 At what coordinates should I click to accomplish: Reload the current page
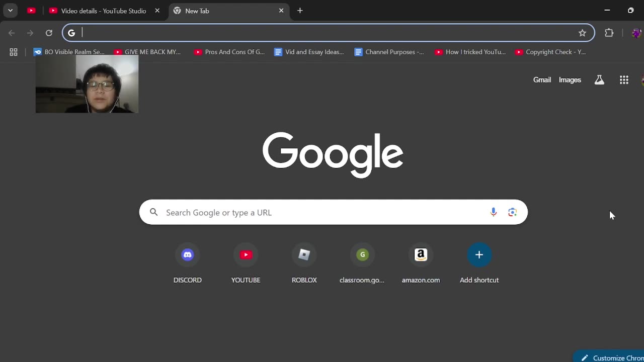tap(49, 33)
